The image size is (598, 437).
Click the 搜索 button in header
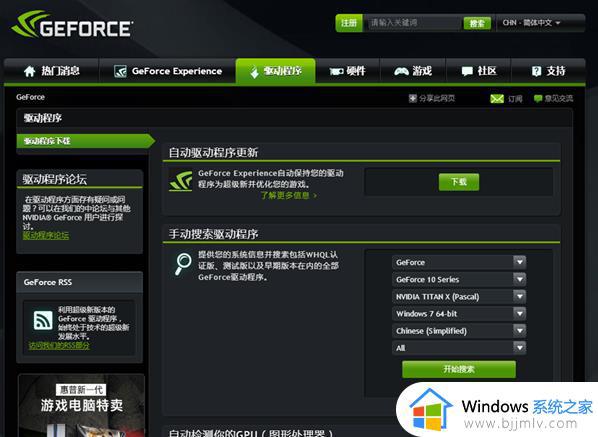tap(477, 23)
